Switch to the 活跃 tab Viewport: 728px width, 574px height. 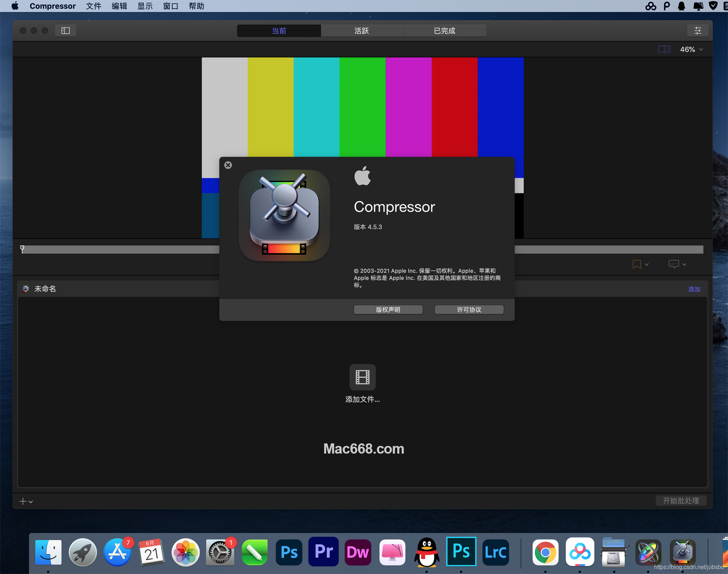(x=361, y=31)
